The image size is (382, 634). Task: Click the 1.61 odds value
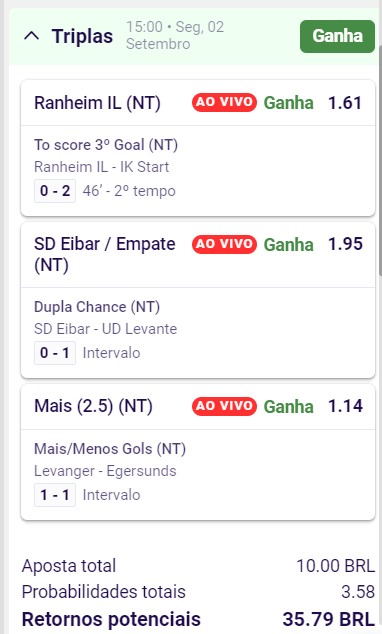[x=345, y=103]
